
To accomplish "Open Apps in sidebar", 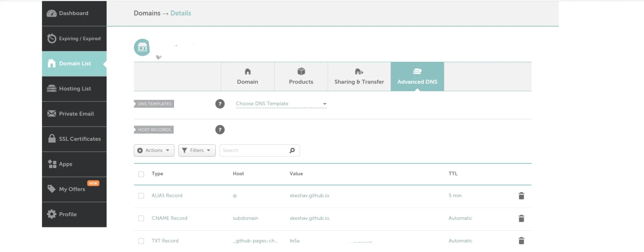I will click(x=74, y=164).
